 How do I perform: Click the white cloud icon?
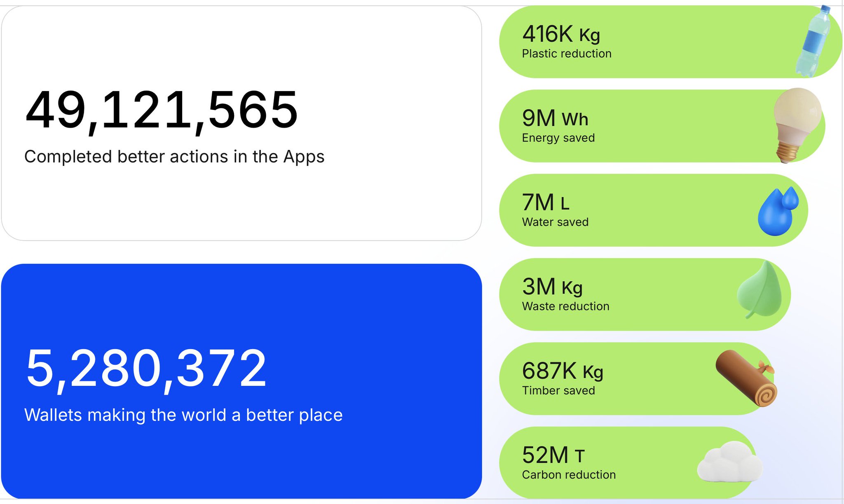[x=729, y=462]
